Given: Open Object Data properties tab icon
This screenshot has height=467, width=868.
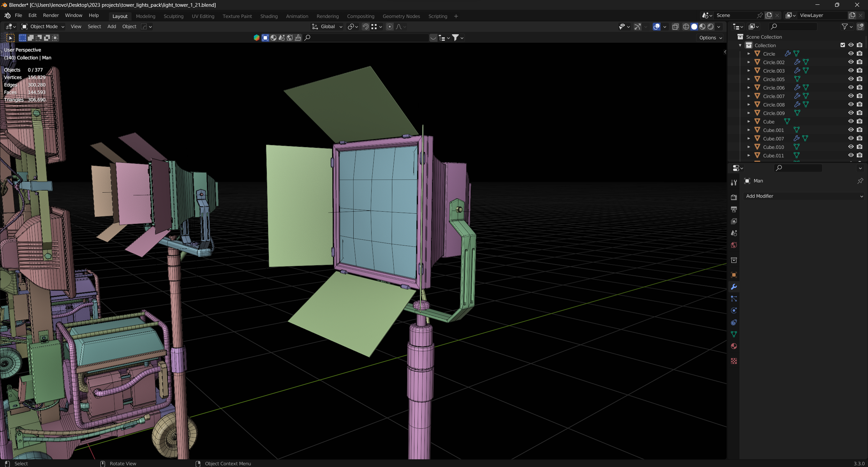Looking at the screenshot, I should [x=734, y=334].
